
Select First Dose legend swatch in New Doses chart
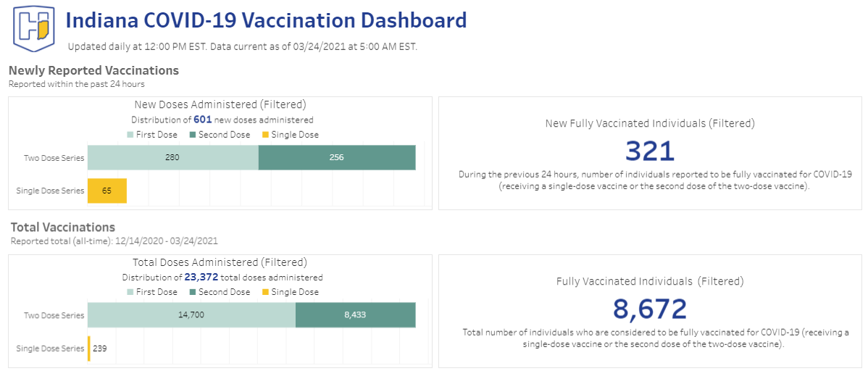130,135
